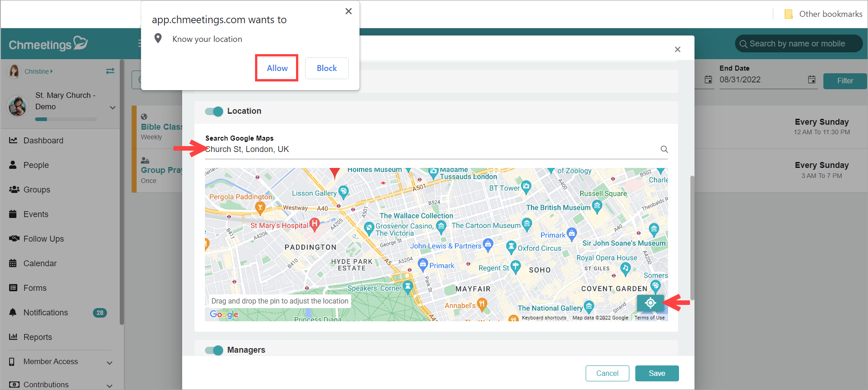Open the End Date calendar picker icon
Screen dimensions: 868x390
click(x=812, y=80)
